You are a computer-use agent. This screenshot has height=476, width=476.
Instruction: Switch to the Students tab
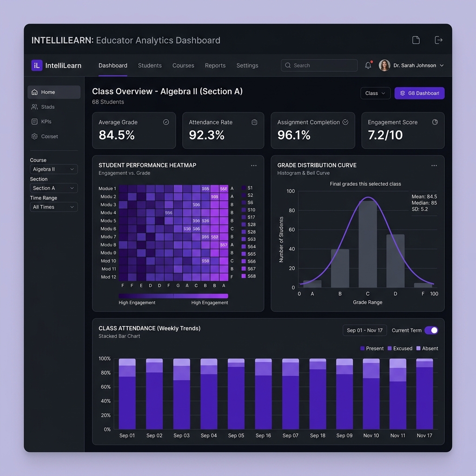pyautogui.click(x=150, y=65)
